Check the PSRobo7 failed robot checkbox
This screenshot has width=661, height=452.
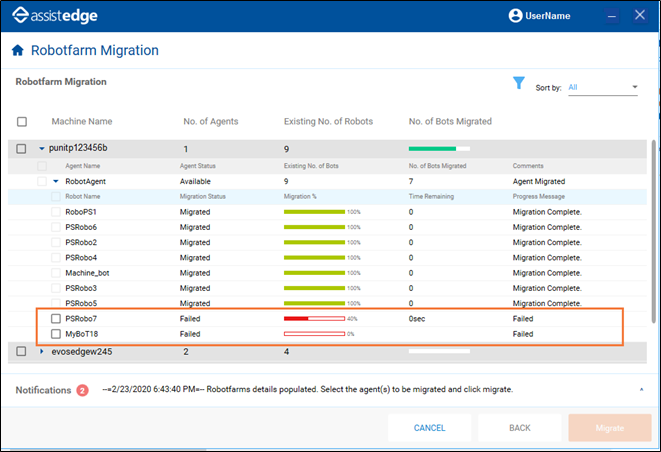[x=57, y=319]
